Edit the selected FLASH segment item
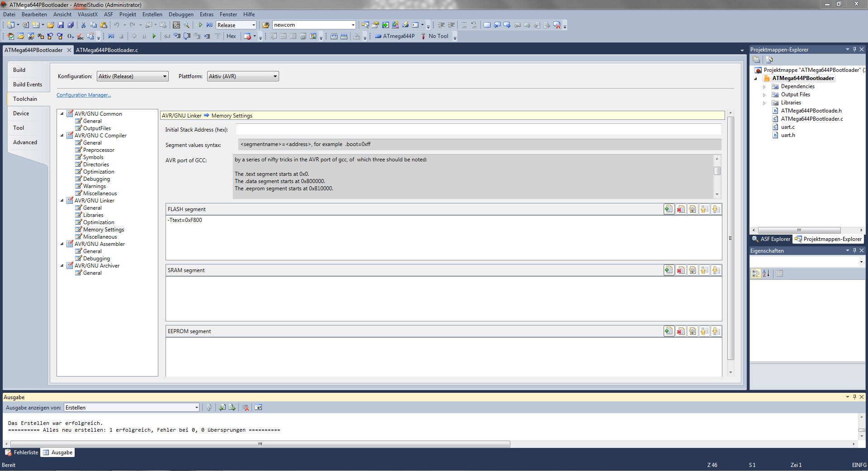The width and height of the screenshot is (868, 471). point(692,209)
